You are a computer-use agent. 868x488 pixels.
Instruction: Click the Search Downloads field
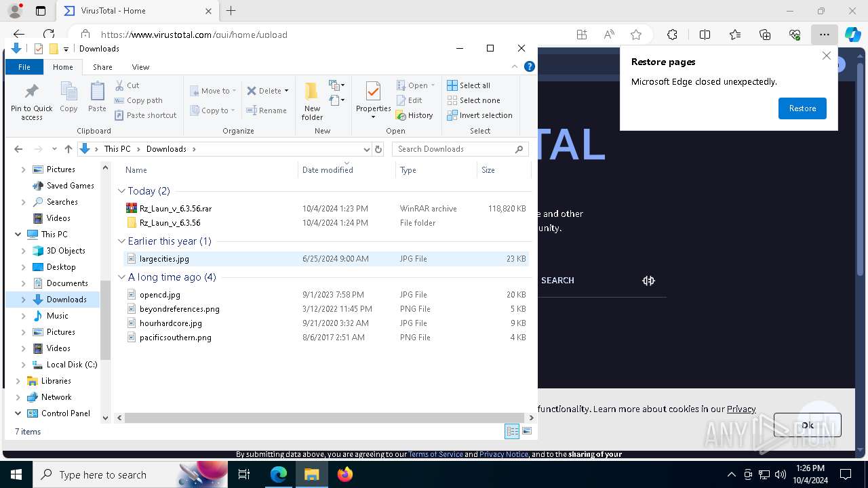pos(461,149)
